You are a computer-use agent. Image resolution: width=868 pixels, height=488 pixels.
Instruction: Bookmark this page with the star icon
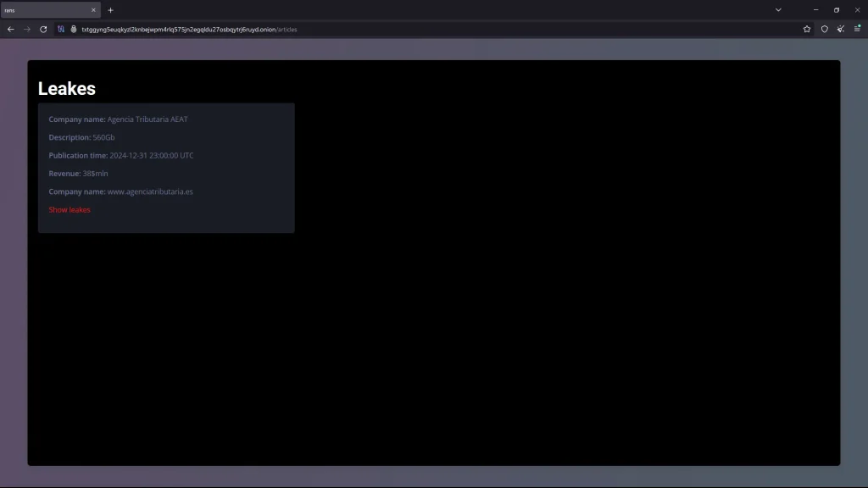[x=807, y=29]
